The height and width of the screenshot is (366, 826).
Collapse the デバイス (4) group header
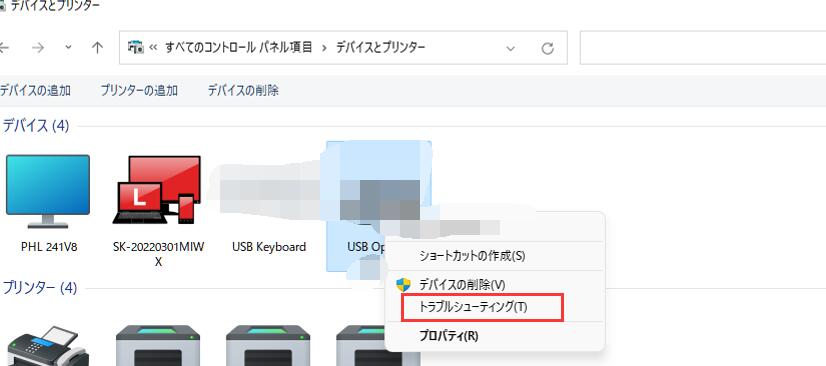tap(36, 126)
